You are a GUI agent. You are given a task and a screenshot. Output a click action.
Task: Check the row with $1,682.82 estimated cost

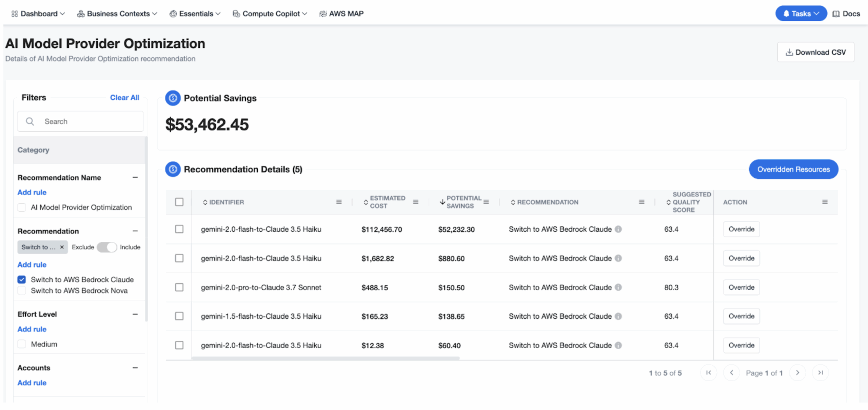[179, 258]
